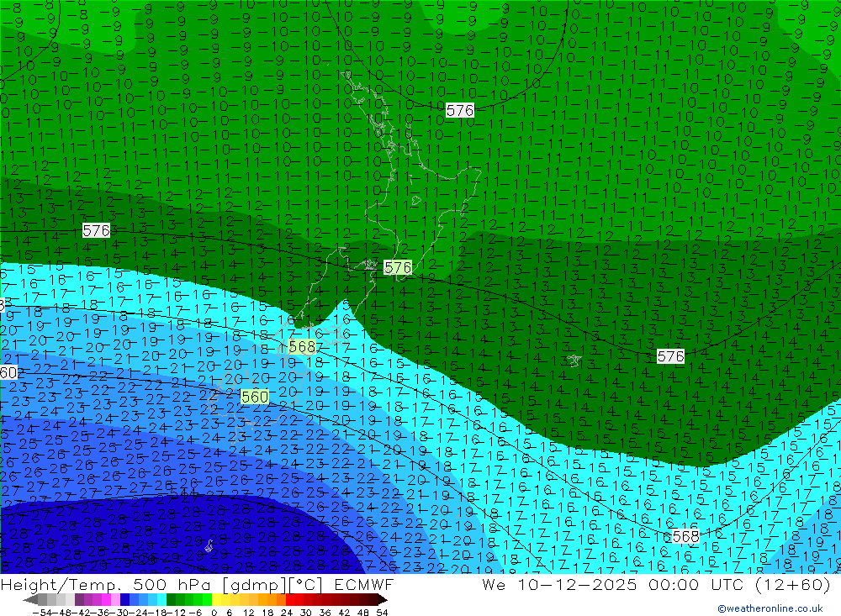Pick the magenta swatch in the legend
841x616 pixels.
pos(106,600)
